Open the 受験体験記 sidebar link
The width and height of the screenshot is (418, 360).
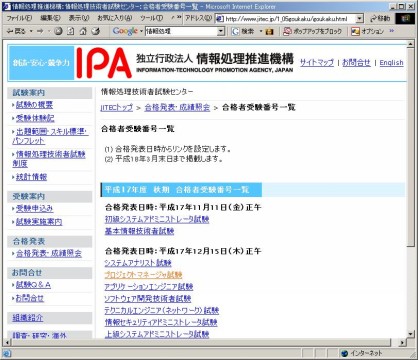(x=35, y=118)
